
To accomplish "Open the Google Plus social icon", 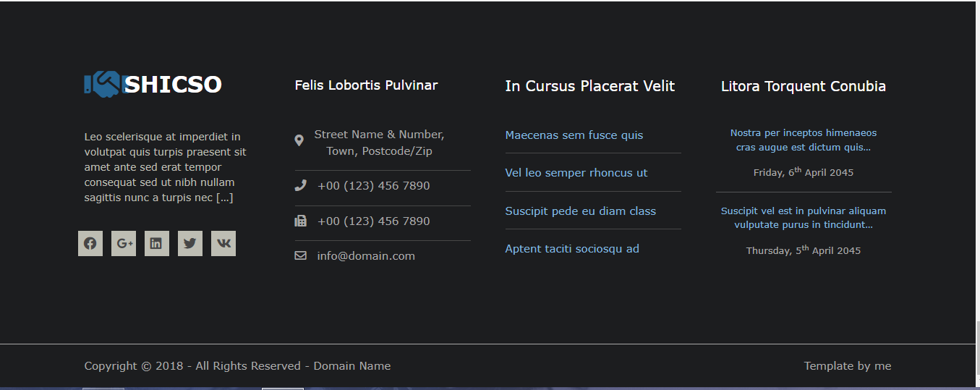I will point(124,244).
